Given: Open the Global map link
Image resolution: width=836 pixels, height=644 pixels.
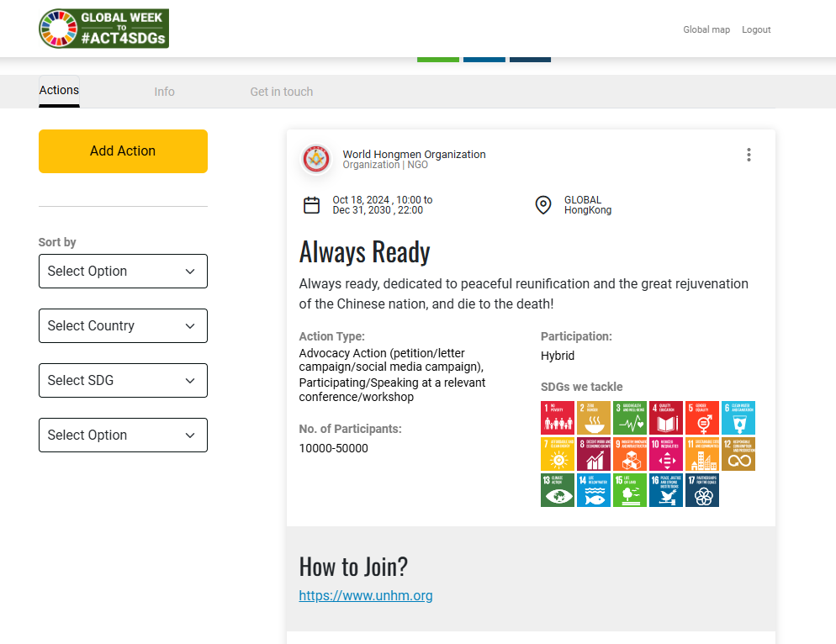Looking at the screenshot, I should (x=706, y=30).
